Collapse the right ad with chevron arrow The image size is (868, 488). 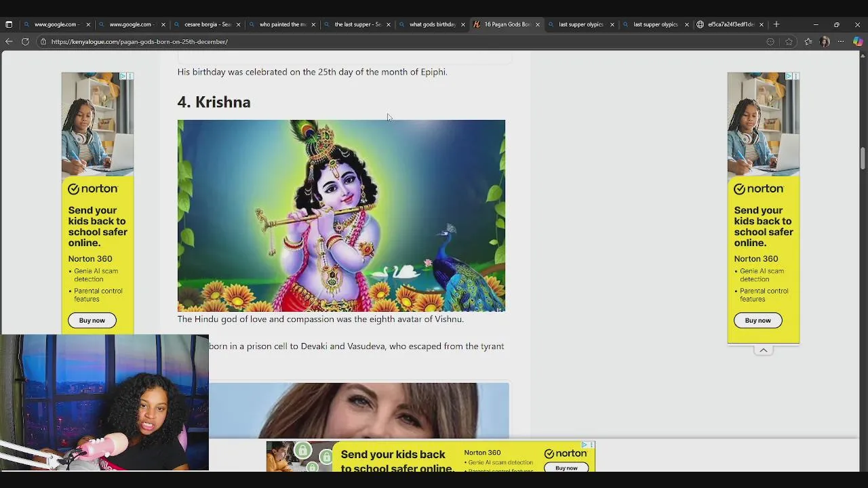point(764,350)
